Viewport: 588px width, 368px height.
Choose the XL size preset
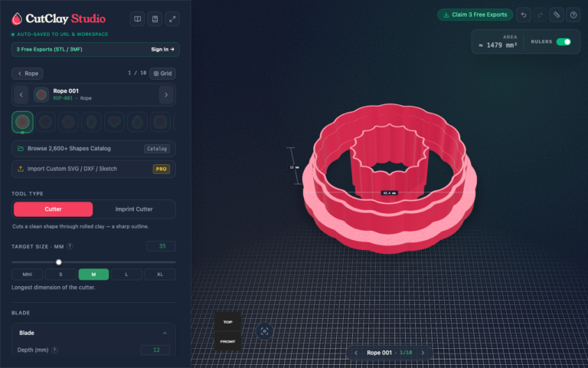160,274
